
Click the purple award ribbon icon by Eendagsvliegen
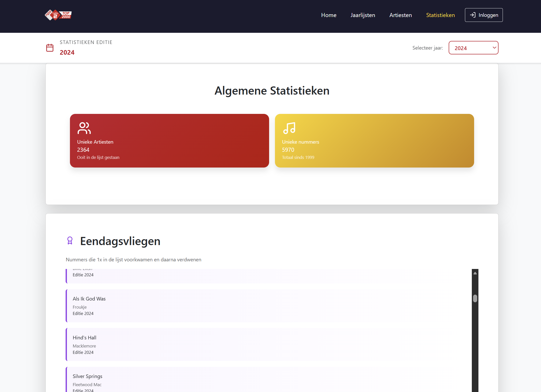point(70,240)
